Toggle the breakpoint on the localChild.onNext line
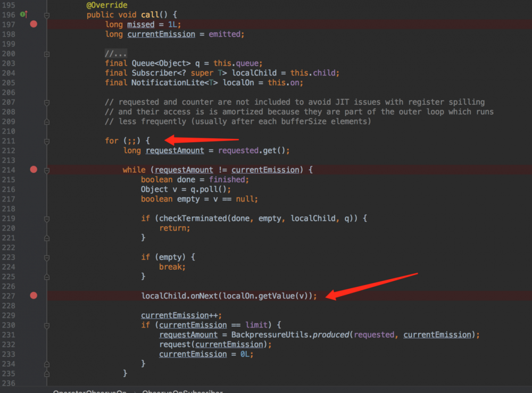The height and width of the screenshot is (393, 532). [x=33, y=296]
